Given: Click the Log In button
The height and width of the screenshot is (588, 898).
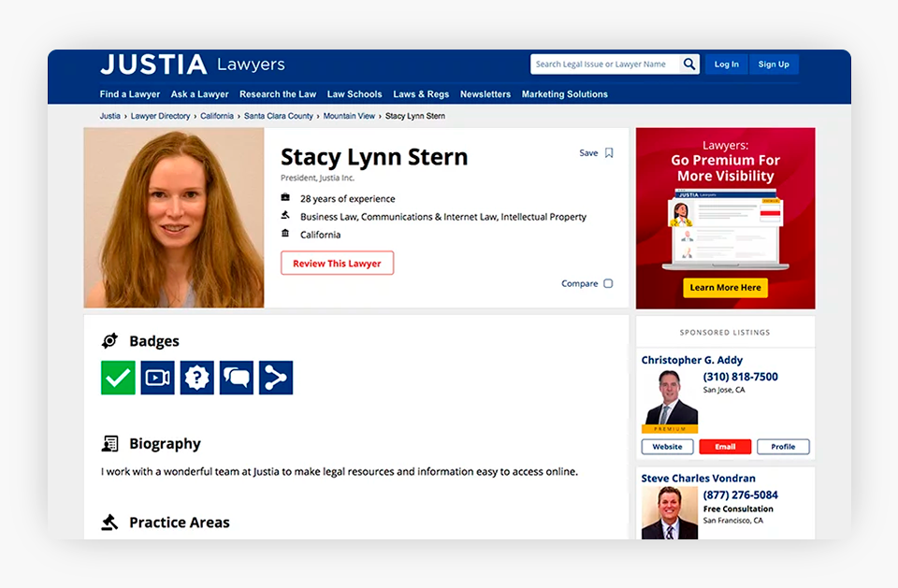Looking at the screenshot, I should 726,65.
